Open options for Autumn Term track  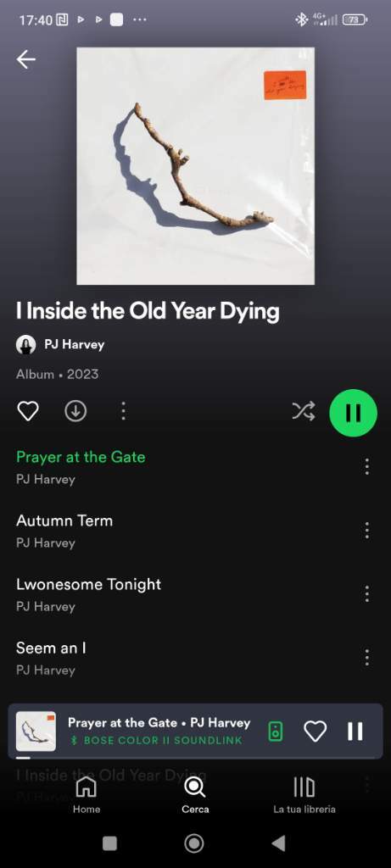pos(366,531)
